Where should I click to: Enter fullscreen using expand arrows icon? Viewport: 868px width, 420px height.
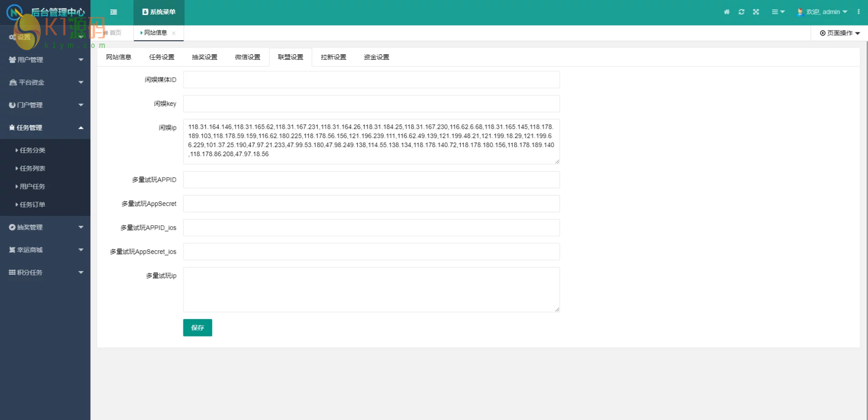756,12
